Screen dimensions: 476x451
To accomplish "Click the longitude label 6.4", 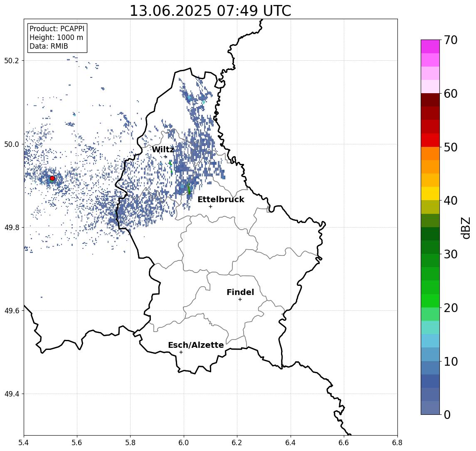I will coord(291,443).
